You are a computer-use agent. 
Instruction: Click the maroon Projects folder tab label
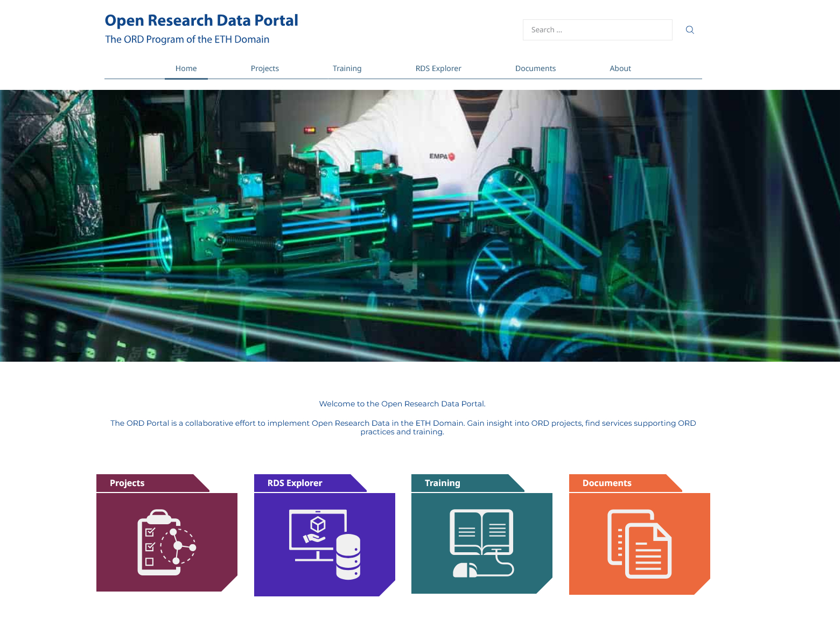coord(128,483)
